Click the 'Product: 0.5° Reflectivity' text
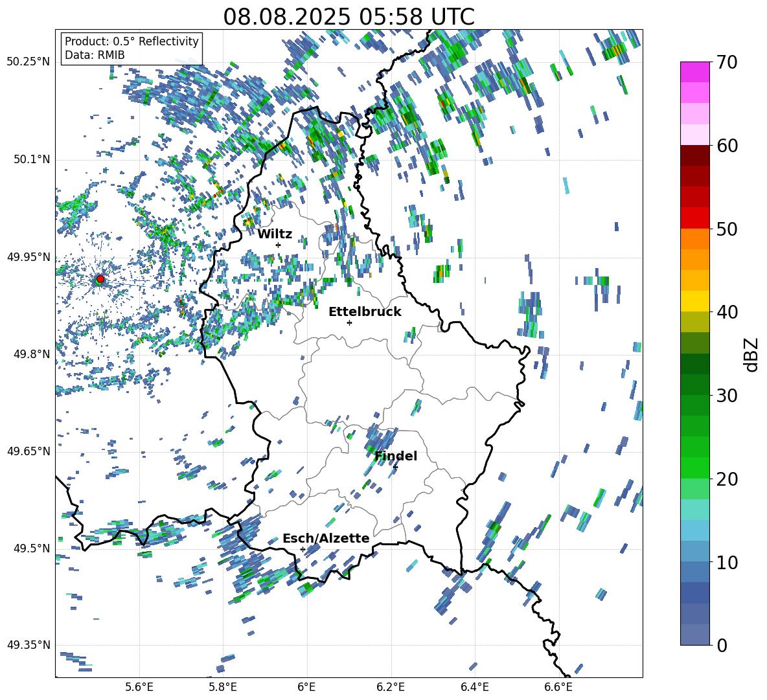 pos(132,41)
